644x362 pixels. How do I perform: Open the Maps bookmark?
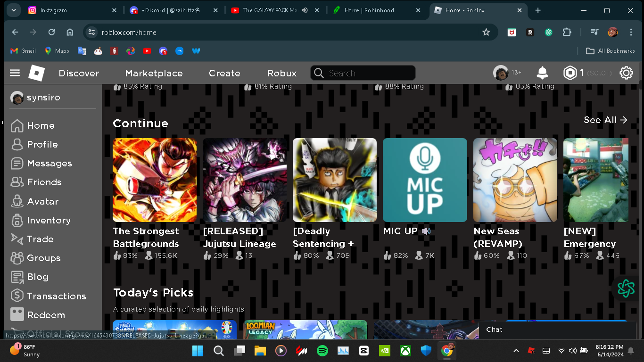point(57,51)
